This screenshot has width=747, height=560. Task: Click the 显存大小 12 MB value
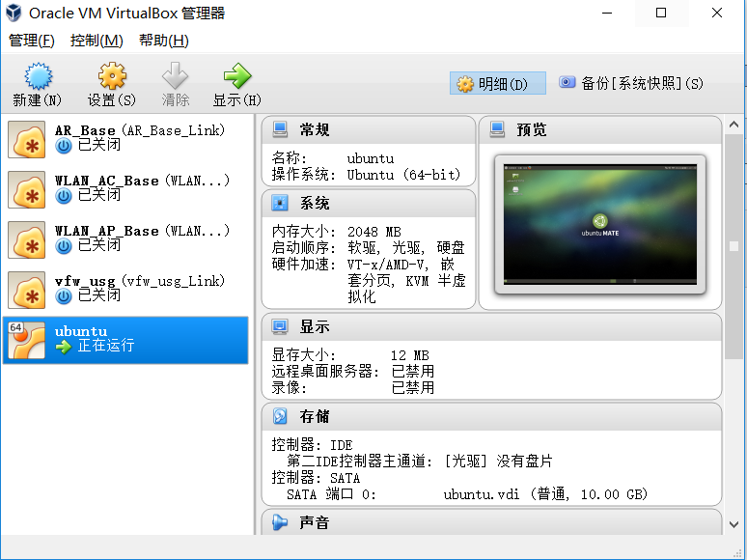pos(410,355)
